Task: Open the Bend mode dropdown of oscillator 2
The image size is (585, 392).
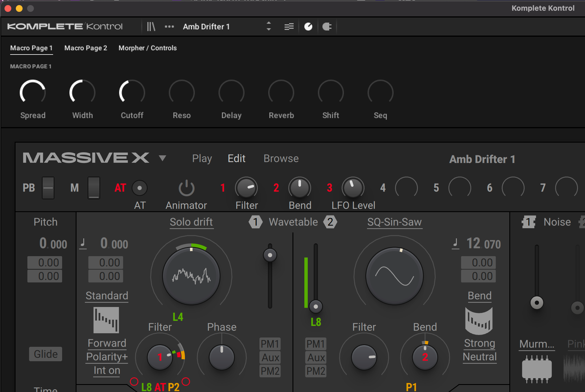Action: click(x=480, y=296)
